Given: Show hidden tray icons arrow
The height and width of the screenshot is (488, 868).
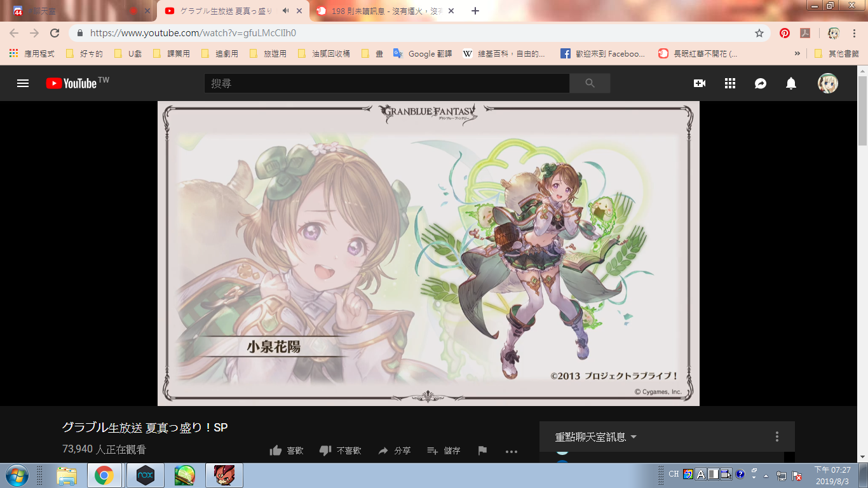Looking at the screenshot, I should tap(766, 475).
